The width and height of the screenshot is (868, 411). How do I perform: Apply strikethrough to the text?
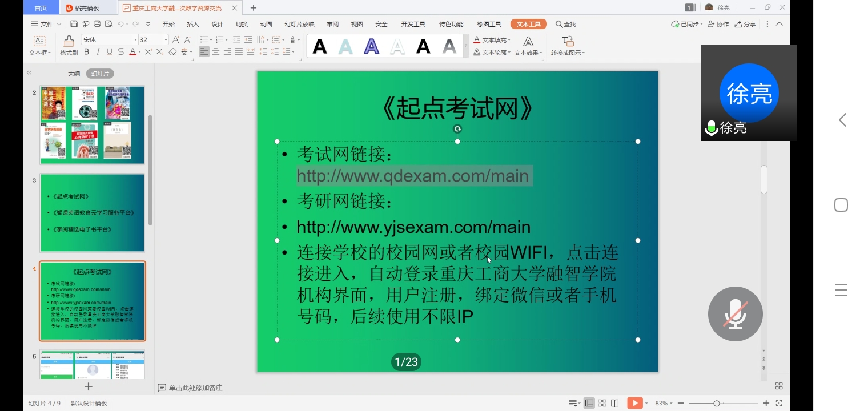pos(120,52)
